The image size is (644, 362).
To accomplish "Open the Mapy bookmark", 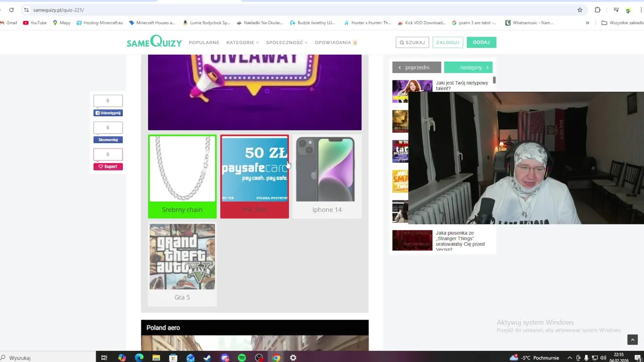I will (61, 23).
